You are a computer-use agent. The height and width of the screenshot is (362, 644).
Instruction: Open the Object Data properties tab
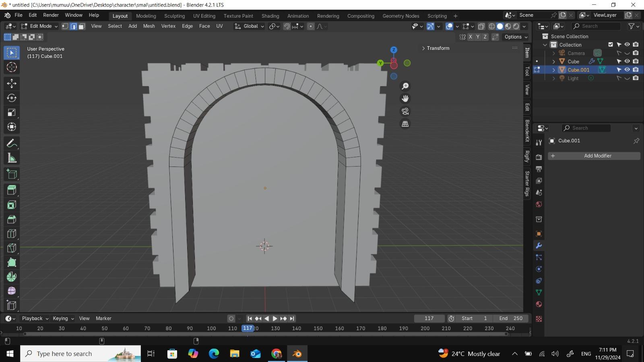(539, 292)
